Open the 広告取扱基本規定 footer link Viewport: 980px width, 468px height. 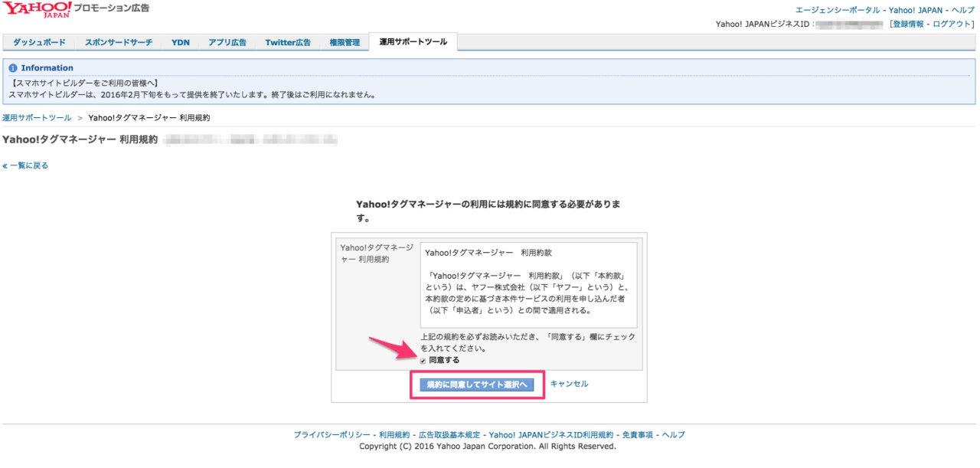click(449, 434)
